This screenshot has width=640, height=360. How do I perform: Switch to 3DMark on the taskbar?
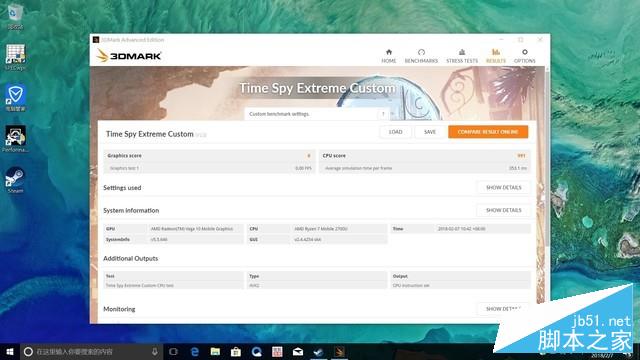(340, 351)
